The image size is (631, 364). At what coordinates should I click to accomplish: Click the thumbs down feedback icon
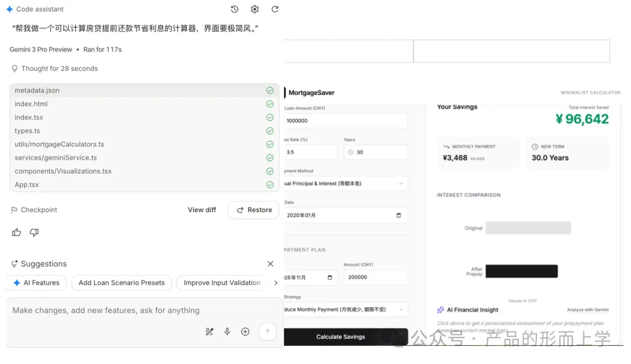(34, 233)
